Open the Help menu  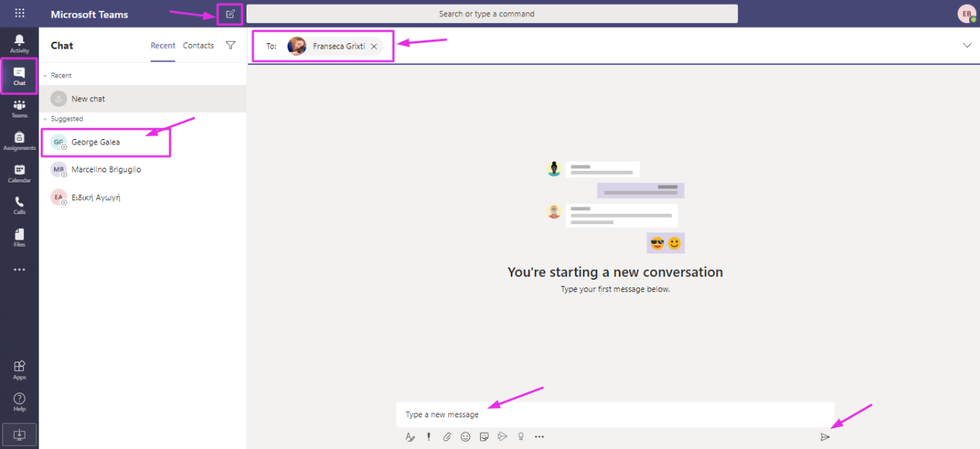[19, 401]
